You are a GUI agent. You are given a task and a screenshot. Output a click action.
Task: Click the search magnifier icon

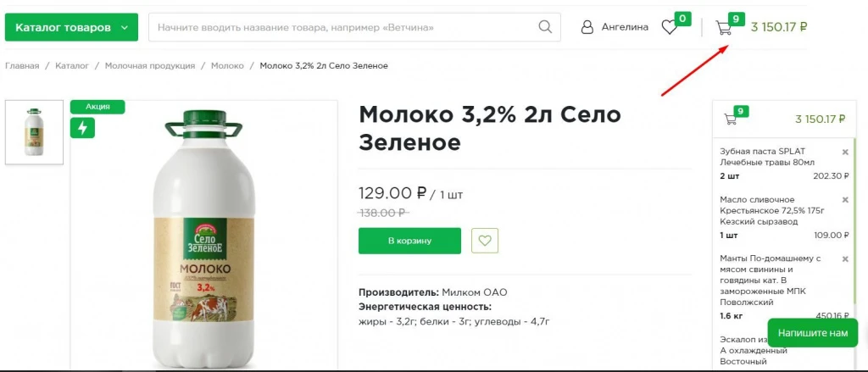(545, 27)
